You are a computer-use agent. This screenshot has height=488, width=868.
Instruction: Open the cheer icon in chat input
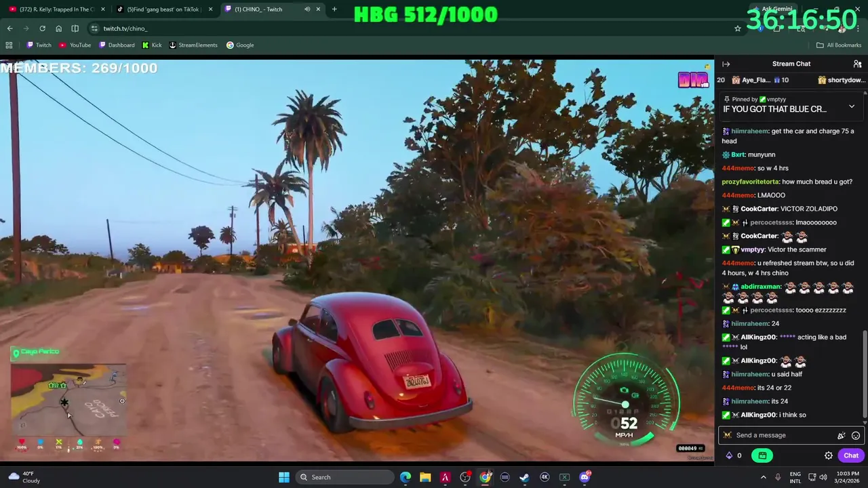(x=842, y=436)
